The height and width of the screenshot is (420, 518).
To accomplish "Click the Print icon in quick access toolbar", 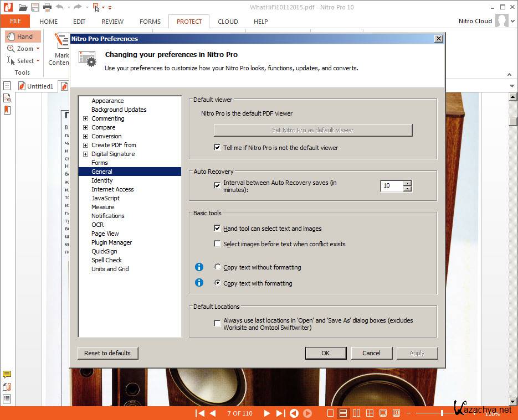I will coord(47,7).
